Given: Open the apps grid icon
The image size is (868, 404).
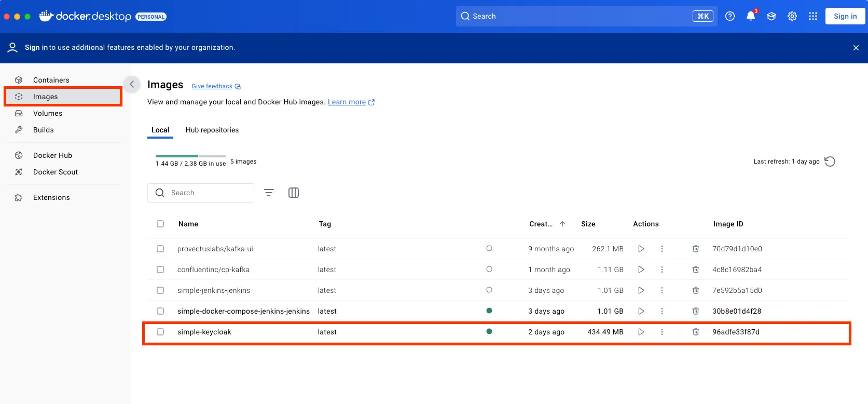Looking at the screenshot, I should [x=813, y=16].
